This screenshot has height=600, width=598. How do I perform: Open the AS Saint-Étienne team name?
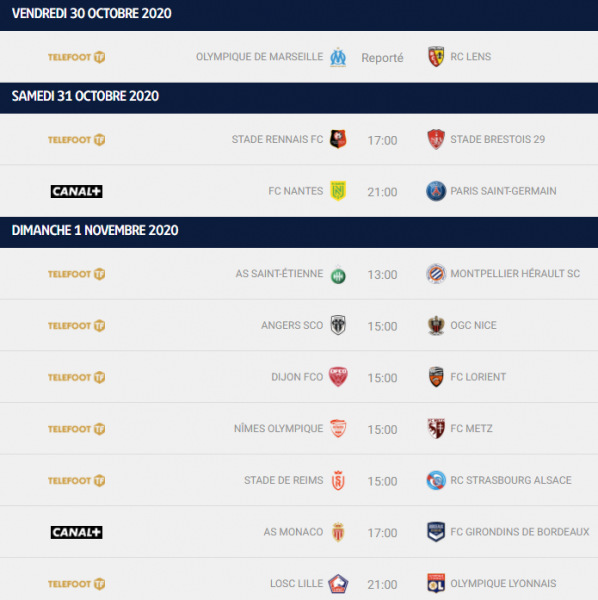coord(279,274)
